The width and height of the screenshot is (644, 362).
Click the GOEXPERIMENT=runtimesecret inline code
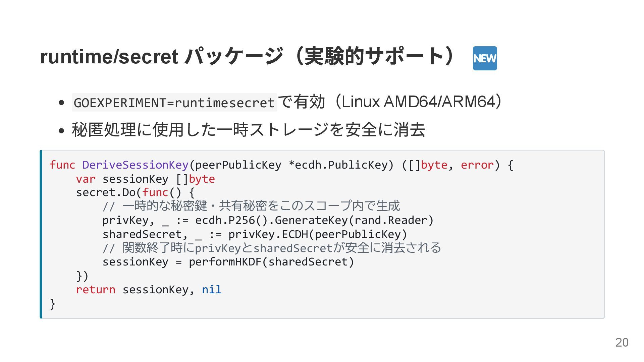coord(174,103)
